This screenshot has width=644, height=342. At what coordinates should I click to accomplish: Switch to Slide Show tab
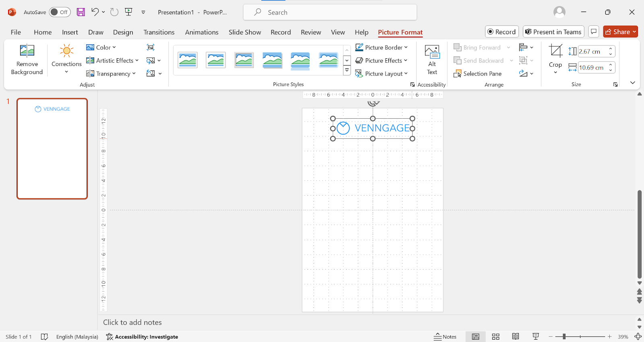point(245,32)
